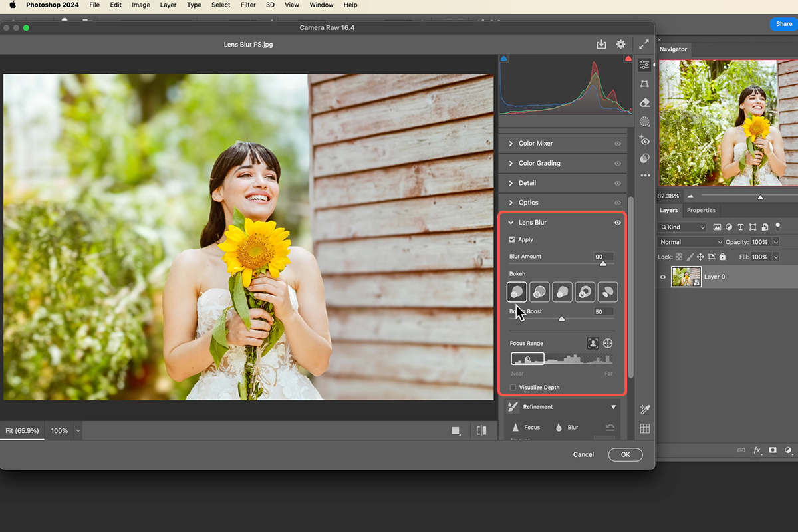The width and height of the screenshot is (798, 532).
Task: Open the Crop tool in Camera Raw
Action: (644, 84)
